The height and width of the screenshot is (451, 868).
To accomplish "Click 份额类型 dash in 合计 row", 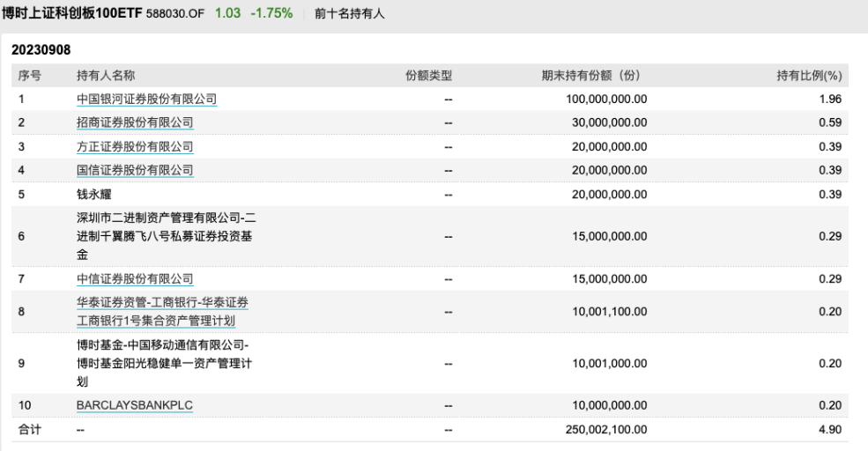I will pyautogui.click(x=449, y=430).
